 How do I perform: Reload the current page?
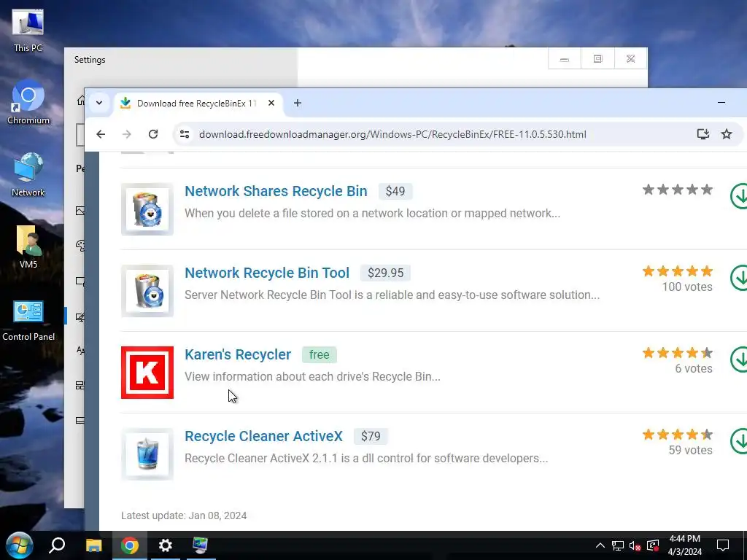[153, 134]
